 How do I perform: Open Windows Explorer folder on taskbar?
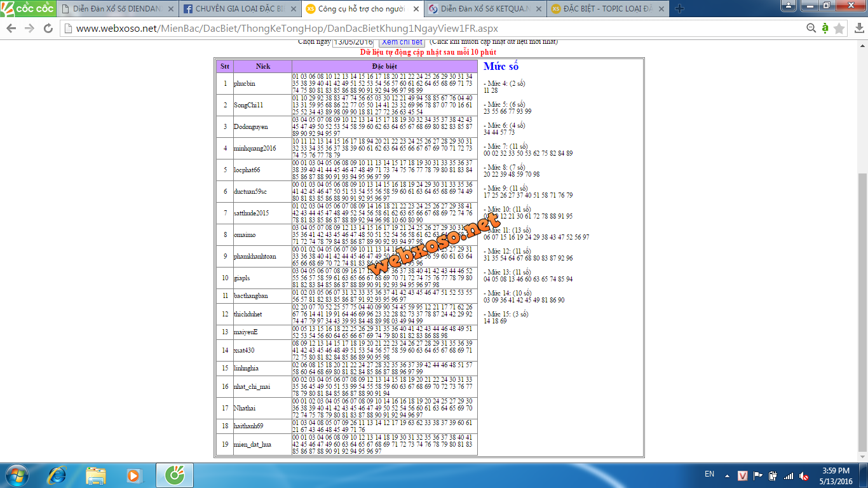coord(95,475)
